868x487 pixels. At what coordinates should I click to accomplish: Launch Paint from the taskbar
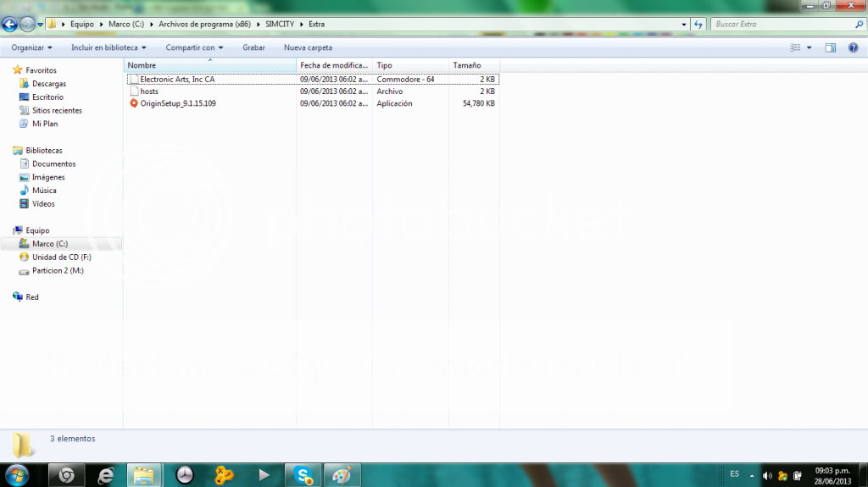pyautogui.click(x=340, y=475)
